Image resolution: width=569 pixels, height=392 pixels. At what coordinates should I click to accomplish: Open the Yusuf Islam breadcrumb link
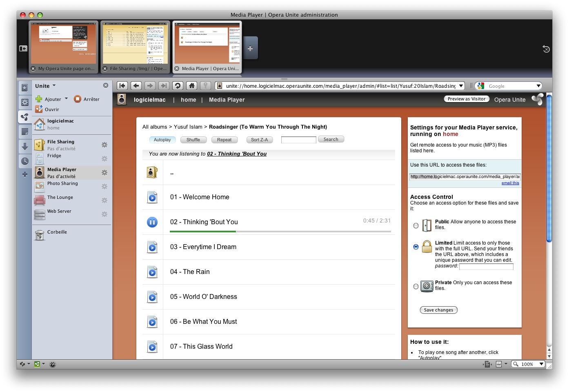[x=188, y=127]
